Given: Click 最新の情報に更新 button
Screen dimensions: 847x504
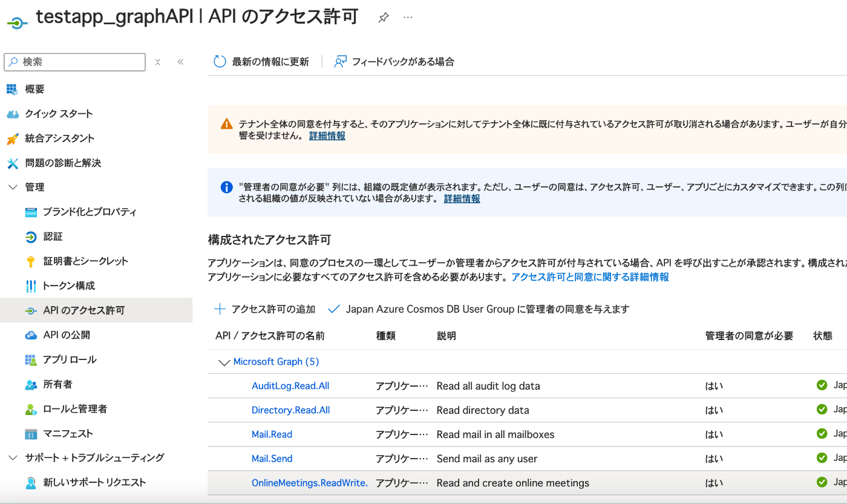Looking at the screenshot, I should pyautogui.click(x=261, y=62).
